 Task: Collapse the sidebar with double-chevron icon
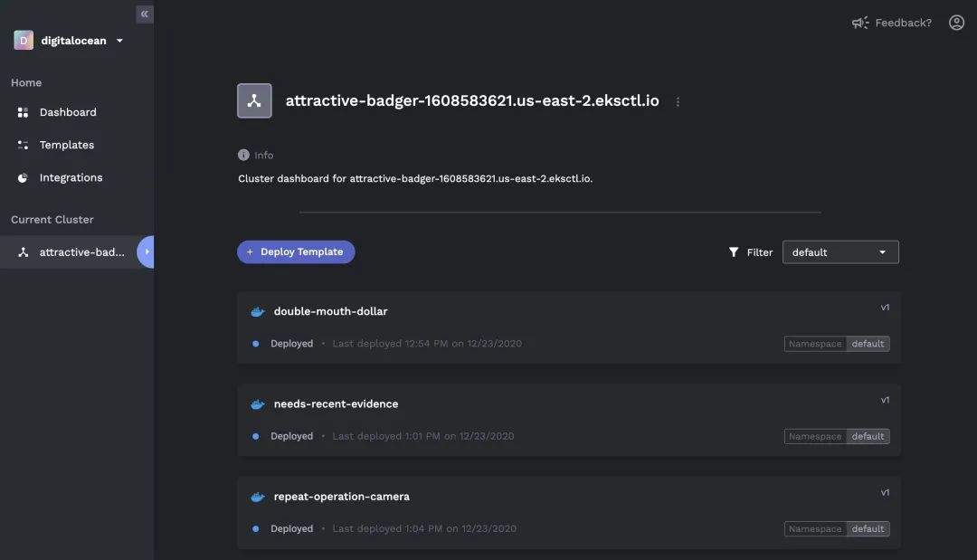[x=144, y=14]
